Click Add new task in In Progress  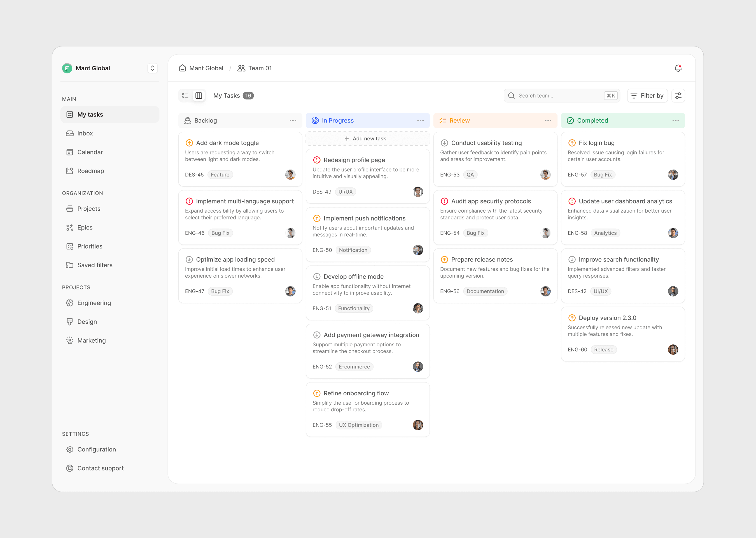click(x=367, y=138)
